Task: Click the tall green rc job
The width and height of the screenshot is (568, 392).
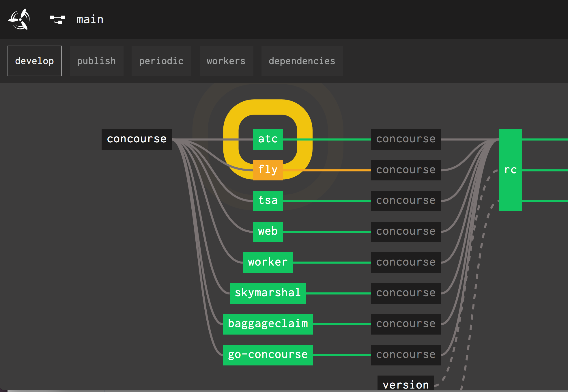Action: [x=510, y=170]
